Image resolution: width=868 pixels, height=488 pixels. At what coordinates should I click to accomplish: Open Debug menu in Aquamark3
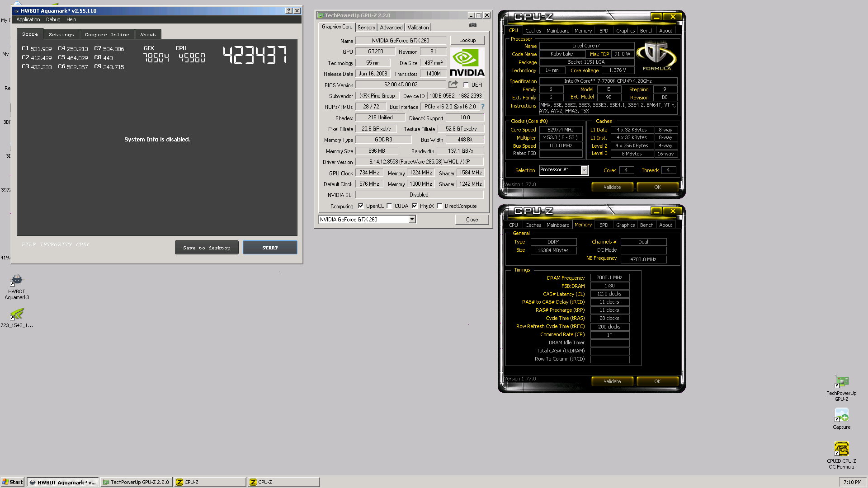pos(53,19)
